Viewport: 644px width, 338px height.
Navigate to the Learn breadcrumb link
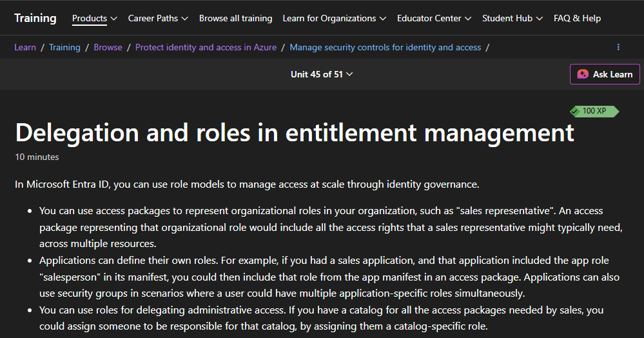[25, 47]
